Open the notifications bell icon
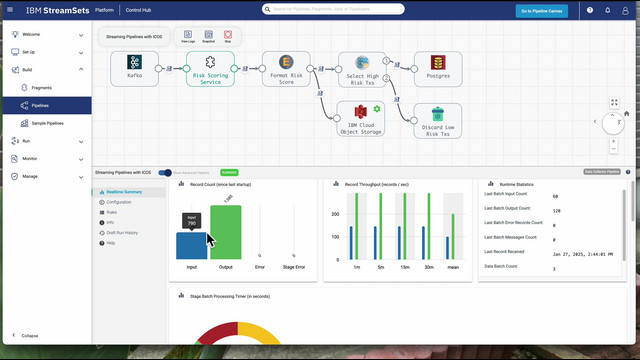 tap(607, 10)
